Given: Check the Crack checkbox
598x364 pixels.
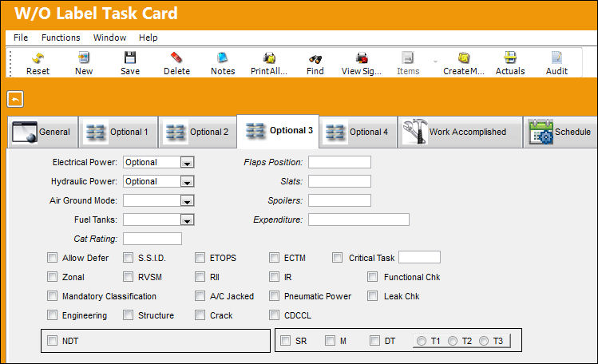Looking at the screenshot, I should pyautogui.click(x=200, y=315).
